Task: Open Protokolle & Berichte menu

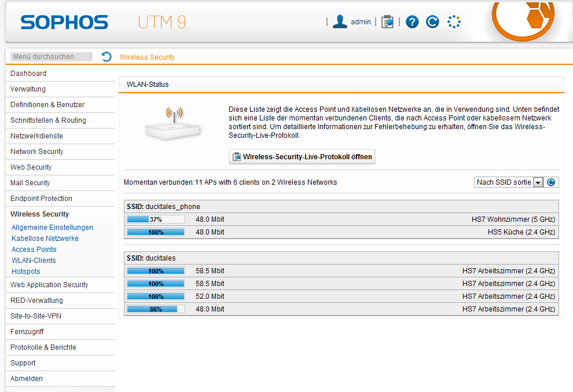Action: click(x=60, y=347)
